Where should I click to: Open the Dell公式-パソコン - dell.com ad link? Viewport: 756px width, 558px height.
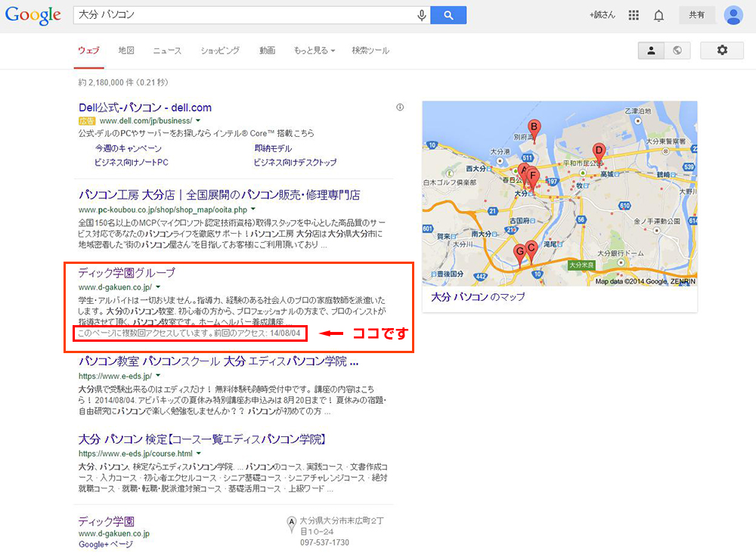coord(144,107)
